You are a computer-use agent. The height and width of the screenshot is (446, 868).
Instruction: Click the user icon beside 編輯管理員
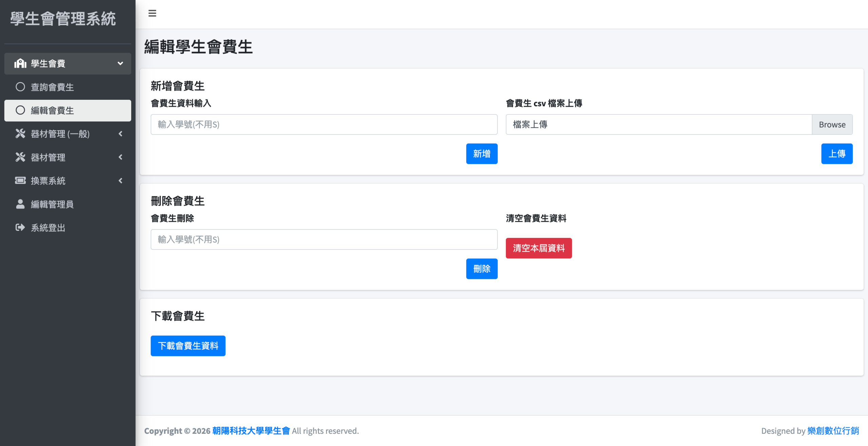click(x=20, y=204)
